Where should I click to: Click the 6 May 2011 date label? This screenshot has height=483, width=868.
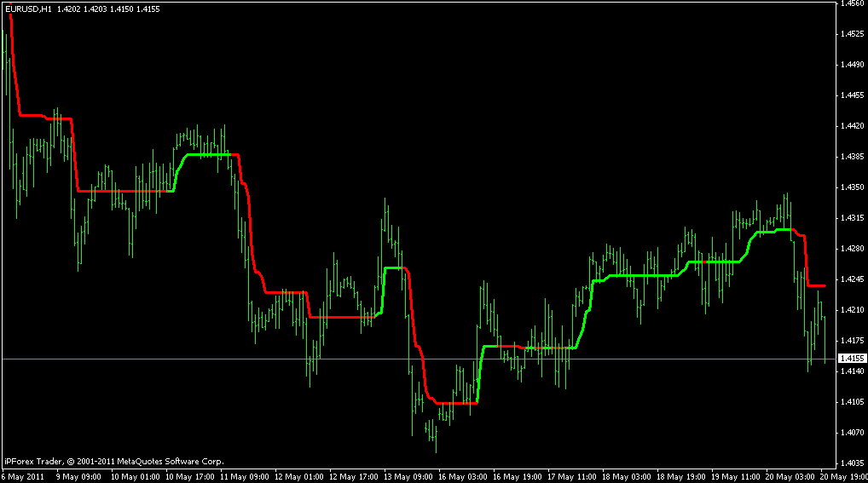[23, 477]
